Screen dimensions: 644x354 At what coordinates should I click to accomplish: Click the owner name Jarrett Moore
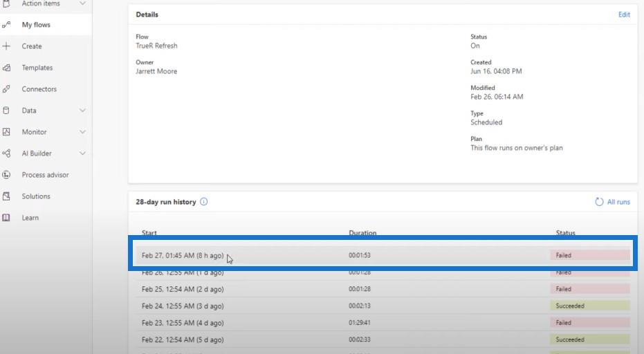coord(156,71)
